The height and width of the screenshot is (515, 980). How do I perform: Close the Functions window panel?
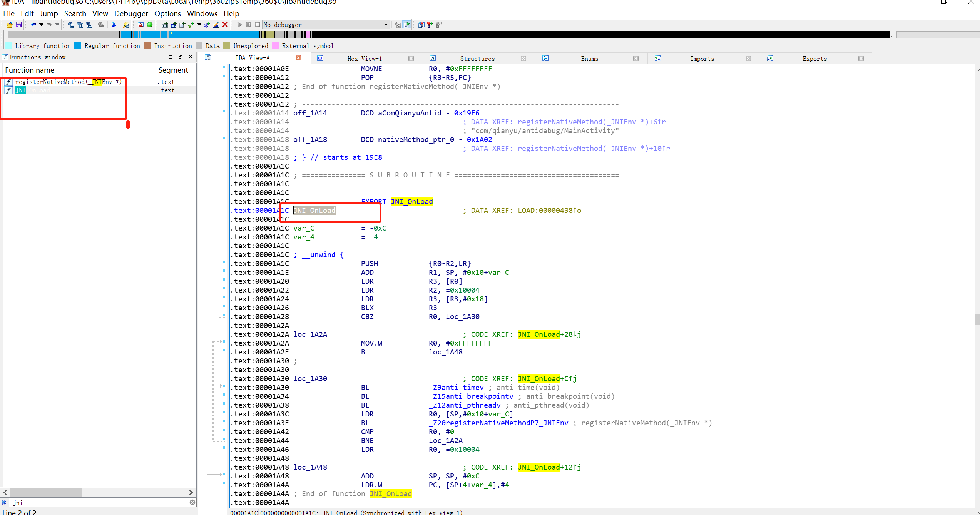191,57
